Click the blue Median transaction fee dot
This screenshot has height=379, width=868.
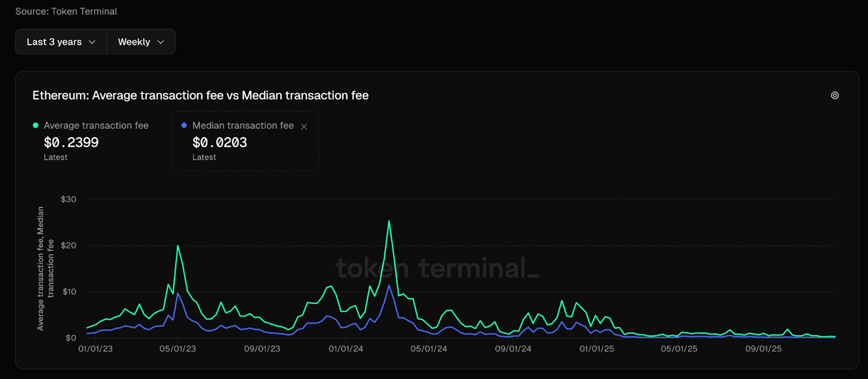tap(184, 125)
